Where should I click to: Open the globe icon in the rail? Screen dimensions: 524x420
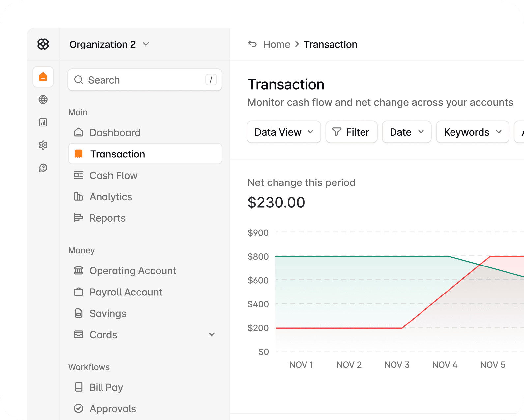point(43,99)
